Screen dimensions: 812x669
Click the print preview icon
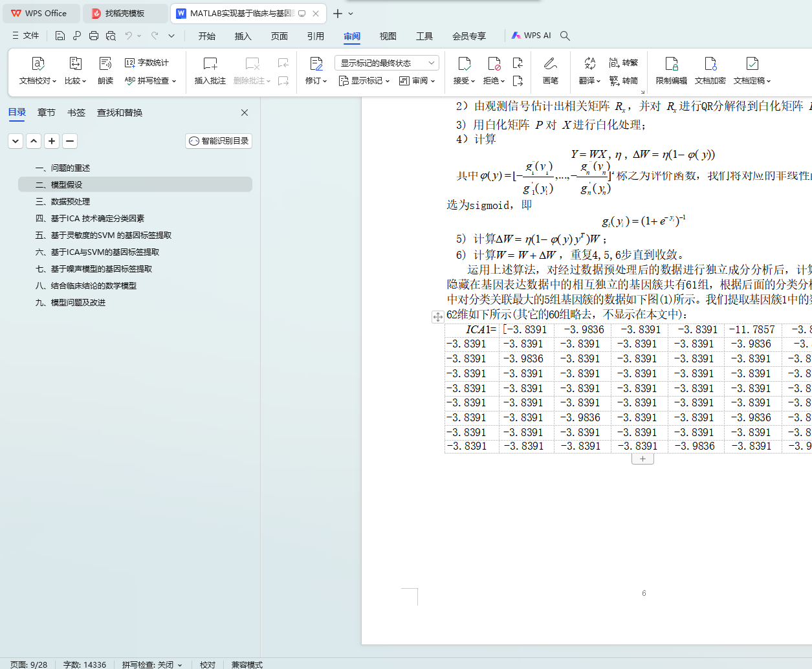point(111,36)
